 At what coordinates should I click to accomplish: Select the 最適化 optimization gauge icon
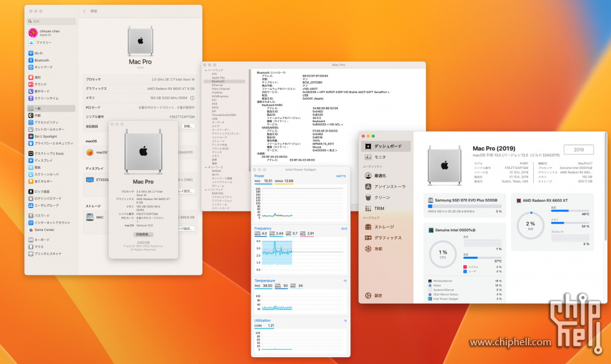(368, 176)
